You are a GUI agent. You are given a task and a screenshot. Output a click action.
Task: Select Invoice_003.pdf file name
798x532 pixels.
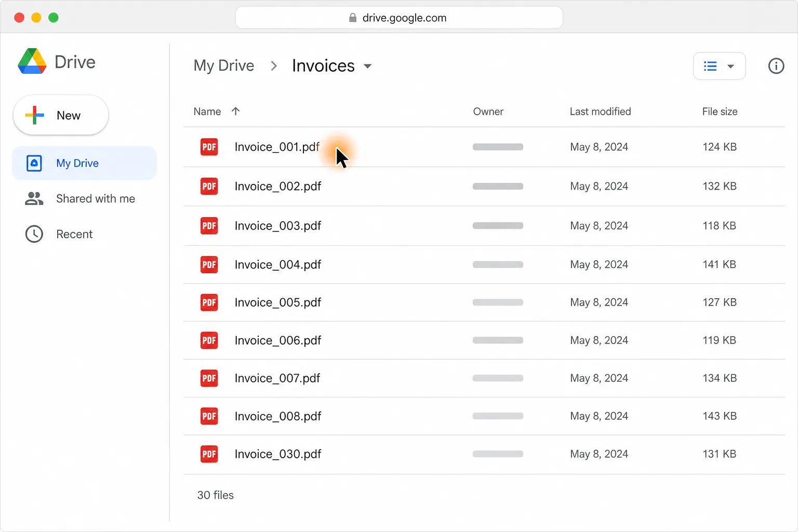(x=278, y=225)
